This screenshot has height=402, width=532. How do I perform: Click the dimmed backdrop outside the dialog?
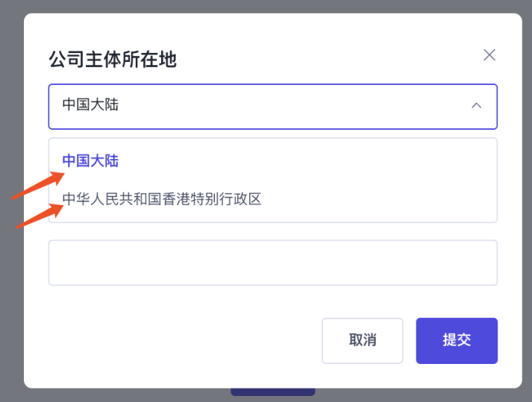[11, 298]
